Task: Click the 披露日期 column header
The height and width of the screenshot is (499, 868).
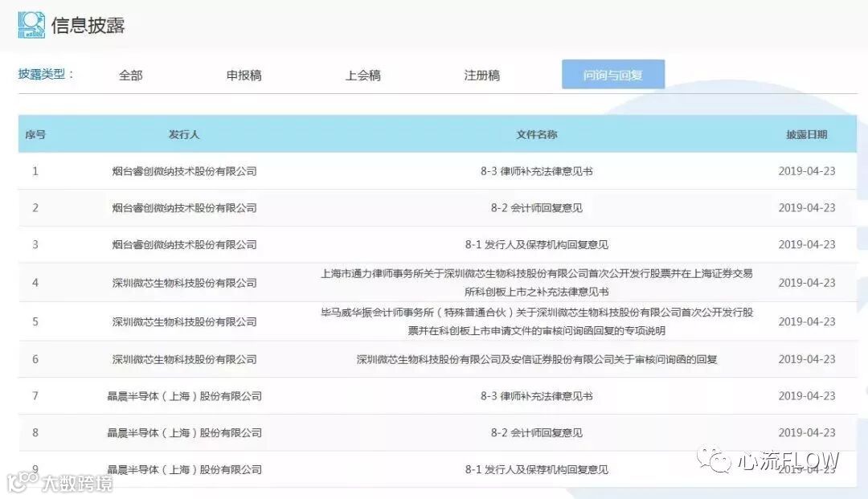Action: (x=807, y=134)
